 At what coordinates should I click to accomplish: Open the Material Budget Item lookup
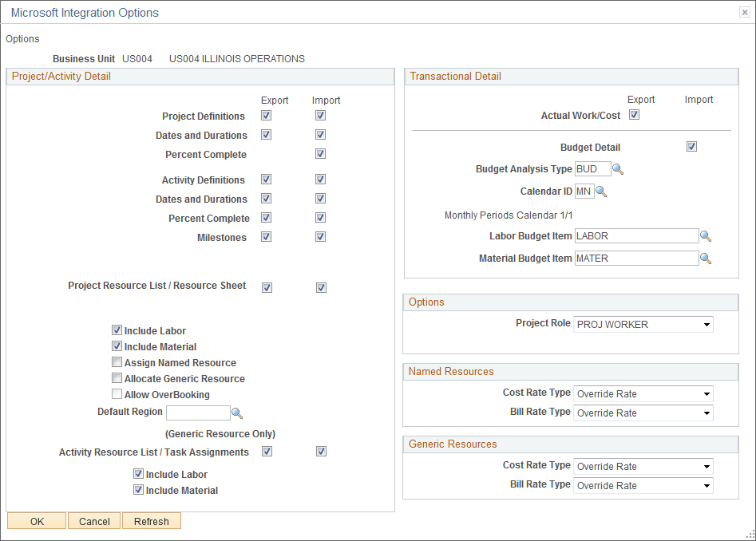tap(707, 257)
